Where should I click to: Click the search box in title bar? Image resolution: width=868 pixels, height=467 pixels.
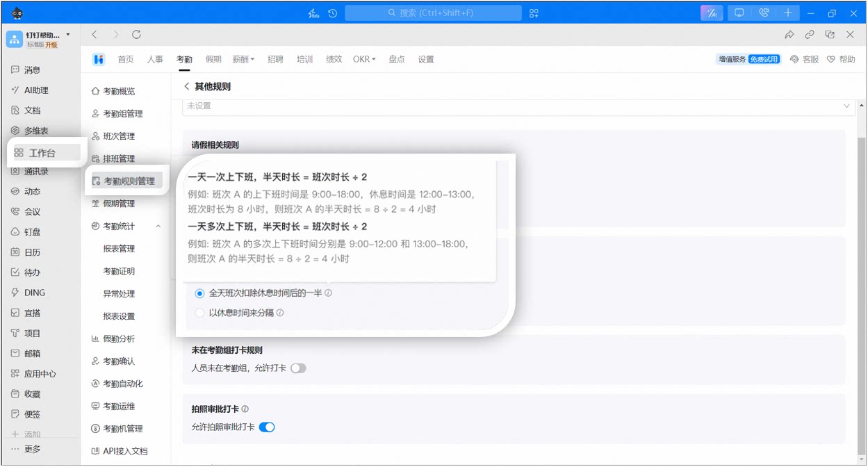tap(433, 13)
